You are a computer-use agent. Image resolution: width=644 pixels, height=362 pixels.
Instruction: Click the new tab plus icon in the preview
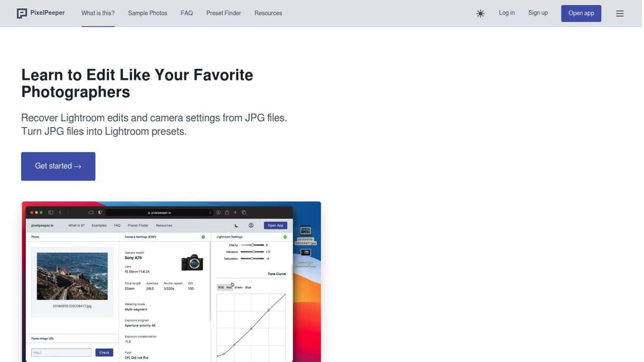tap(235, 212)
